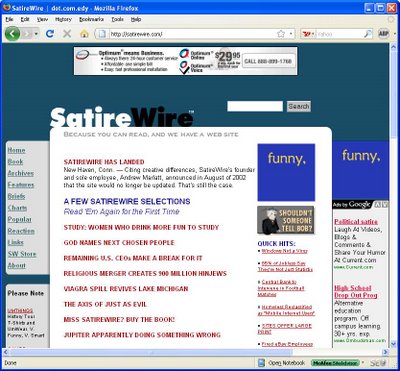Click the SatireWire logo header
Screen dimensions: 400x371
pos(122,117)
